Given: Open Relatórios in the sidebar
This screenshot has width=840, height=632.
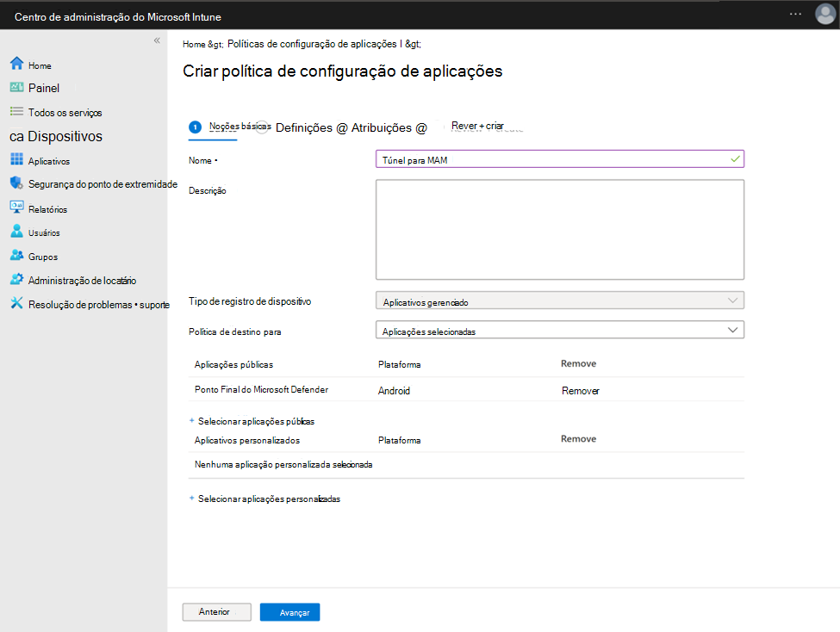Looking at the screenshot, I should 47,209.
